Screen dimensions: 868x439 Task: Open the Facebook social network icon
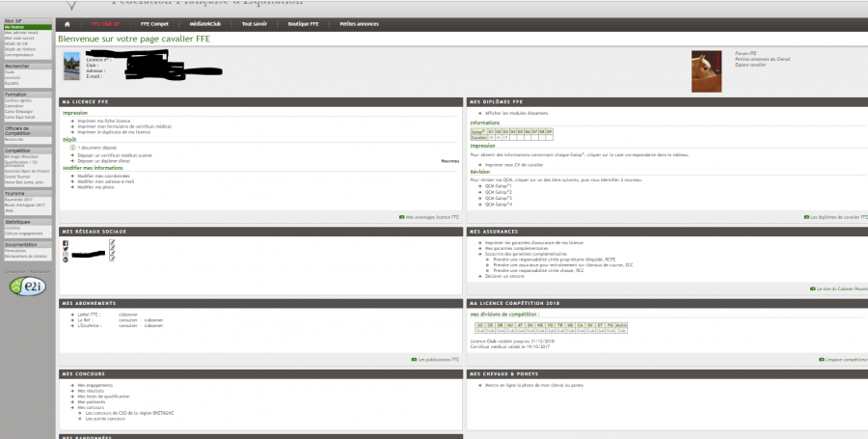[66, 243]
